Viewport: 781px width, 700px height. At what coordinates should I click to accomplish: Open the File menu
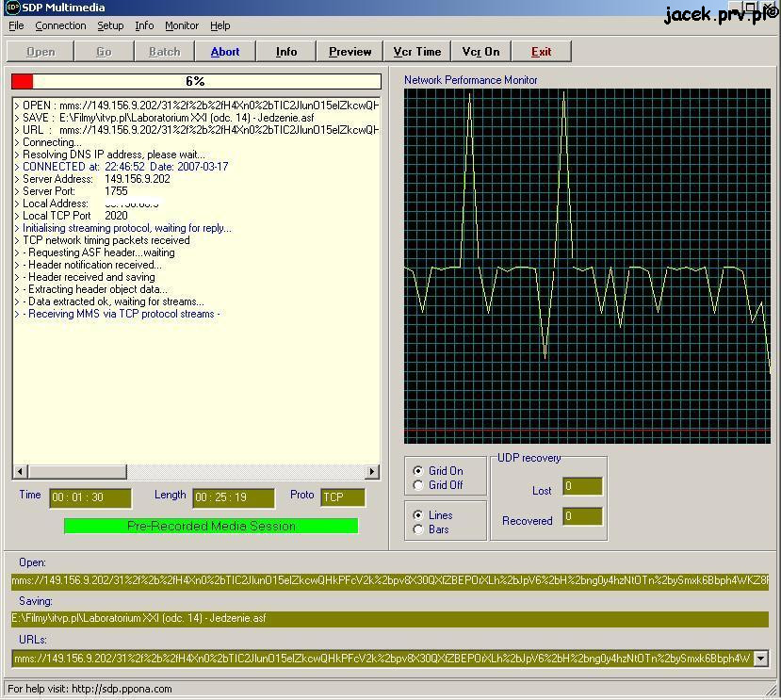coord(16,25)
